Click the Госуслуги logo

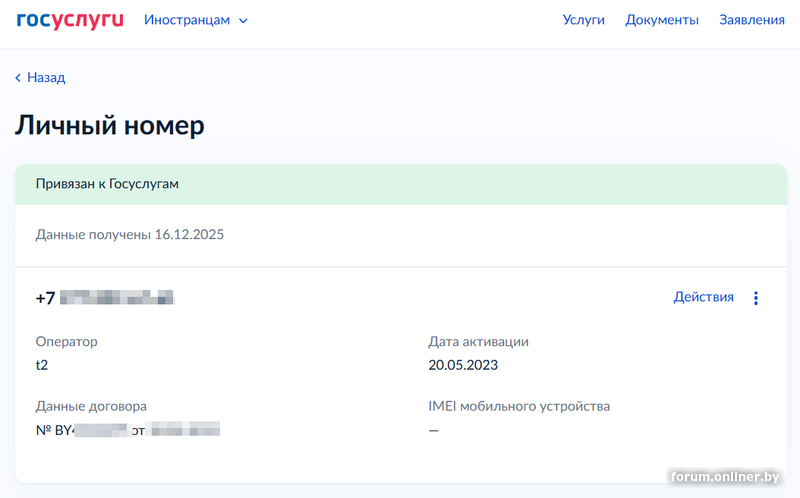[70, 20]
